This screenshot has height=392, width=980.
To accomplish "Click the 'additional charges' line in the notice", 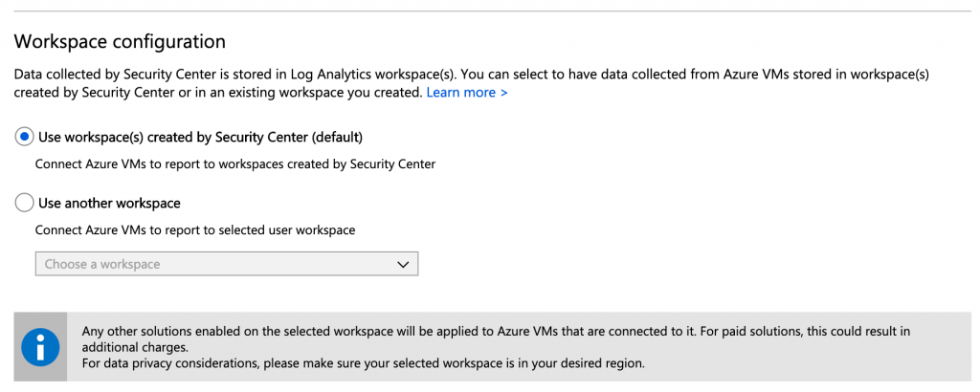I will [135, 346].
